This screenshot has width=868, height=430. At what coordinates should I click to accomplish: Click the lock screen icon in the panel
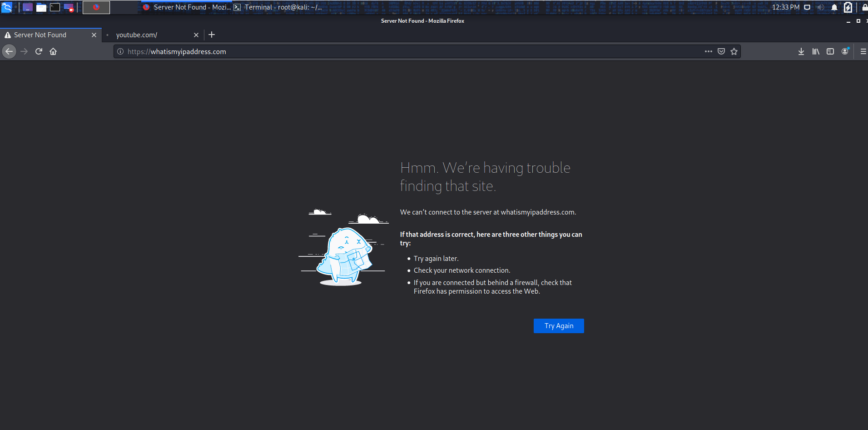pos(864,7)
